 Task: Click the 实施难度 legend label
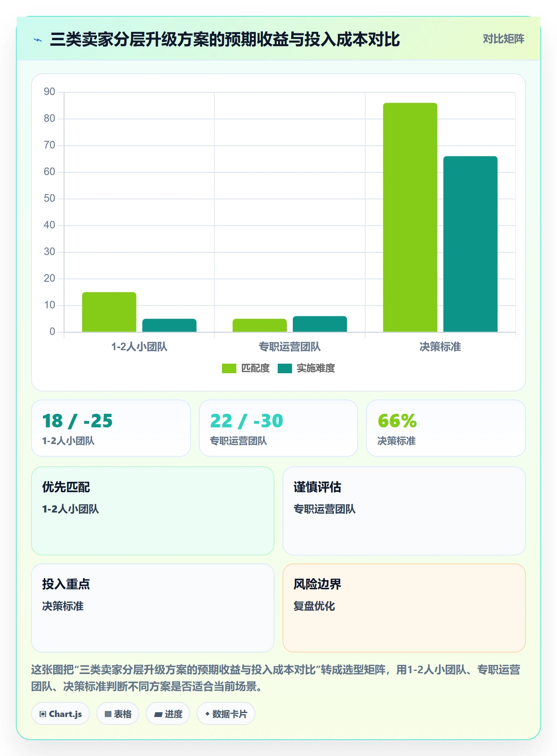[316, 368]
